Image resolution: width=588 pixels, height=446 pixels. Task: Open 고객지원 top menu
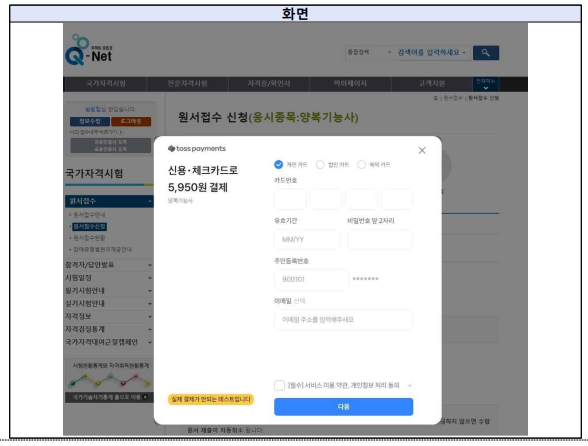432,84
